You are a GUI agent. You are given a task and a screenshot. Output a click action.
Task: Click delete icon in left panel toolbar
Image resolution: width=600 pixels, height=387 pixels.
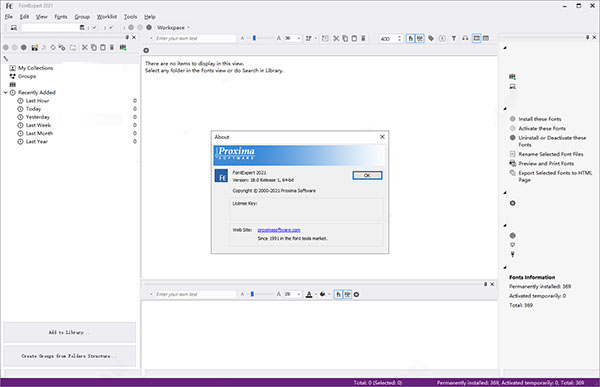(112, 47)
